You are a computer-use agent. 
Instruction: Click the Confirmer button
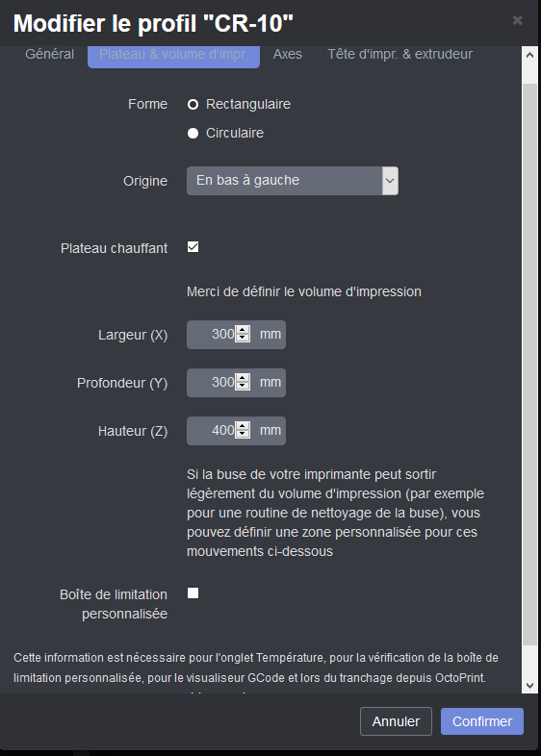coord(482,721)
